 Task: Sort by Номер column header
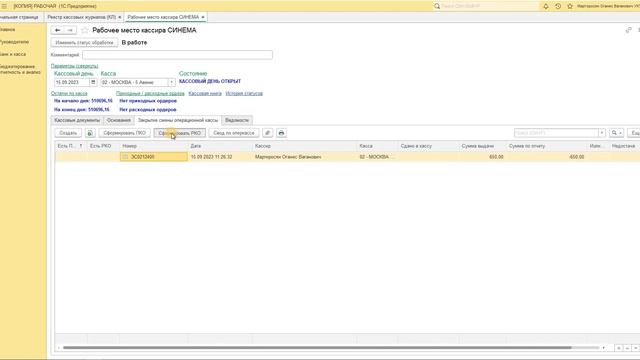coord(153,146)
